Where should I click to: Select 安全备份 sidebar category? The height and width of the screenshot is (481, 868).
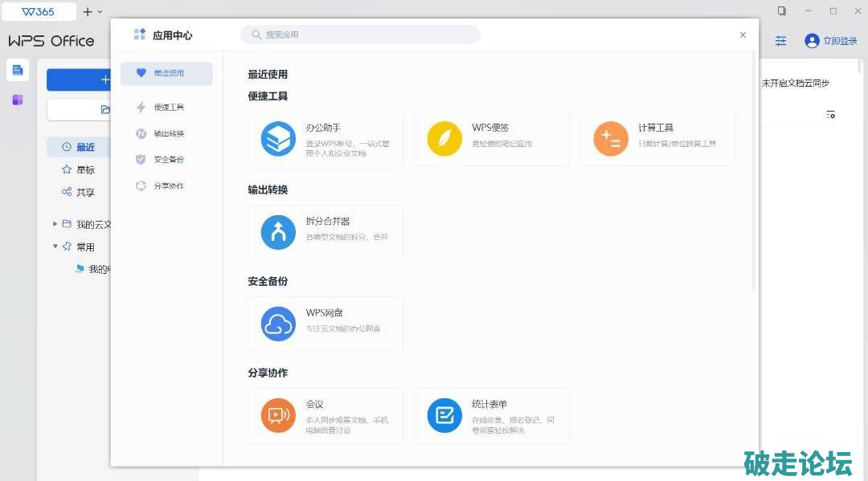tap(166, 160)
